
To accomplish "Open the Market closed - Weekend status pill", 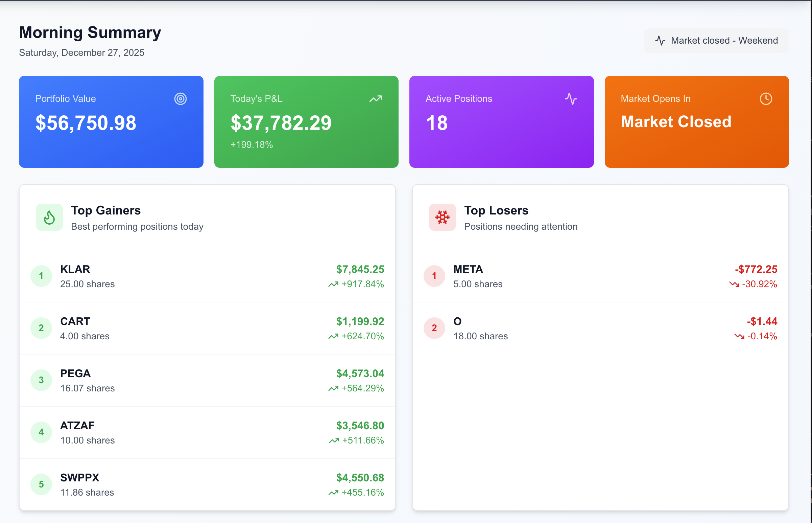I will [x=716, y=40].
